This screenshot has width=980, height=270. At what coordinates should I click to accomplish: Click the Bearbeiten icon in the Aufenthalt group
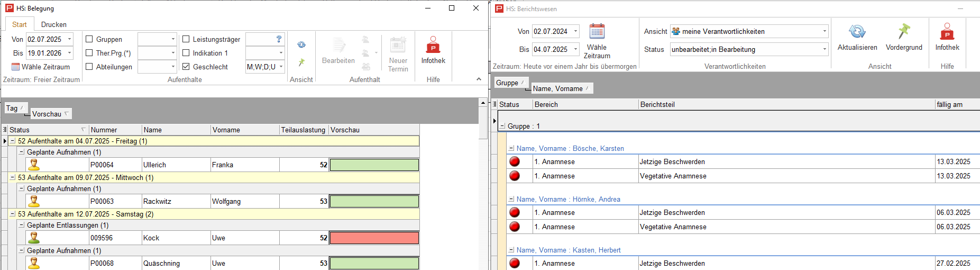pos(338,46)
